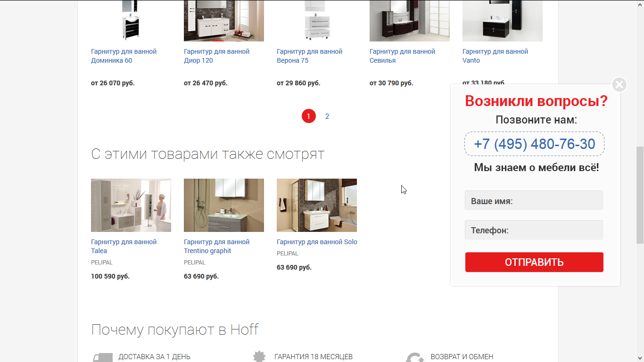644x362 pixels.
Task: Open "Гарнитур для ванной Vanto" link
Action: coord(495,56)
